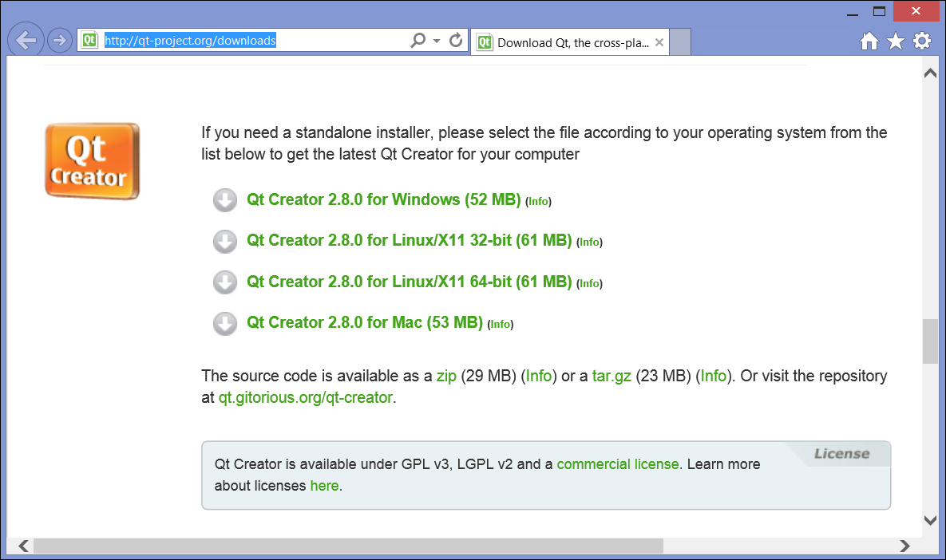Click the vertical scrollbar thumb
The width and height of the screenshot is (946, 560).
pyautogui.click(x=930, y=341)
